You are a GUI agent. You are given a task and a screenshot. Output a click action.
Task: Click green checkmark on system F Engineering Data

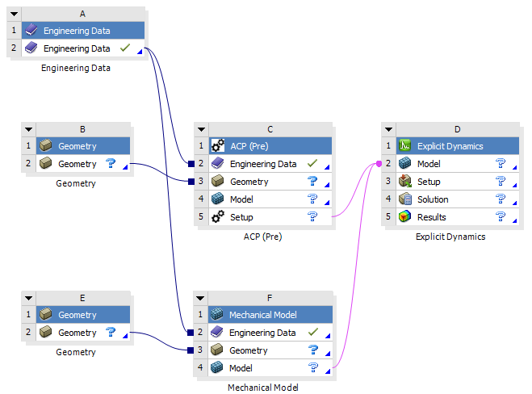pos(312,332)
